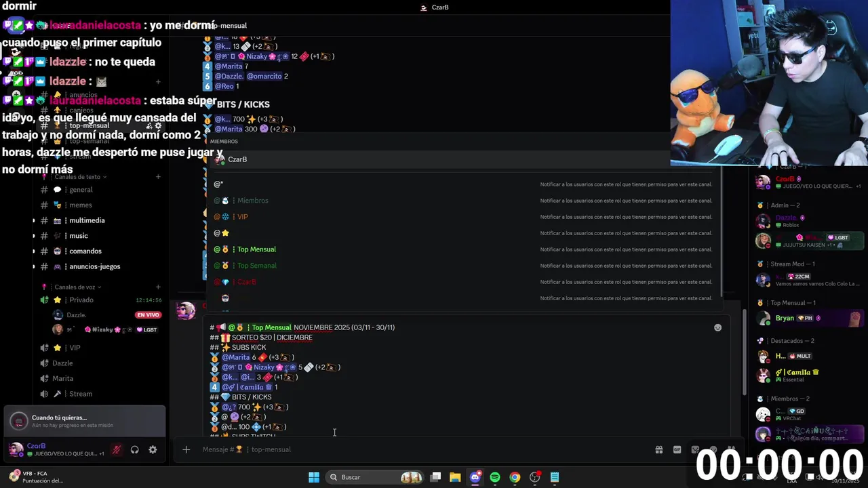This screenshot has height=488, width=868.
Task: Toggle headphones deafen in user panel
Action: [x=134, y=449]
